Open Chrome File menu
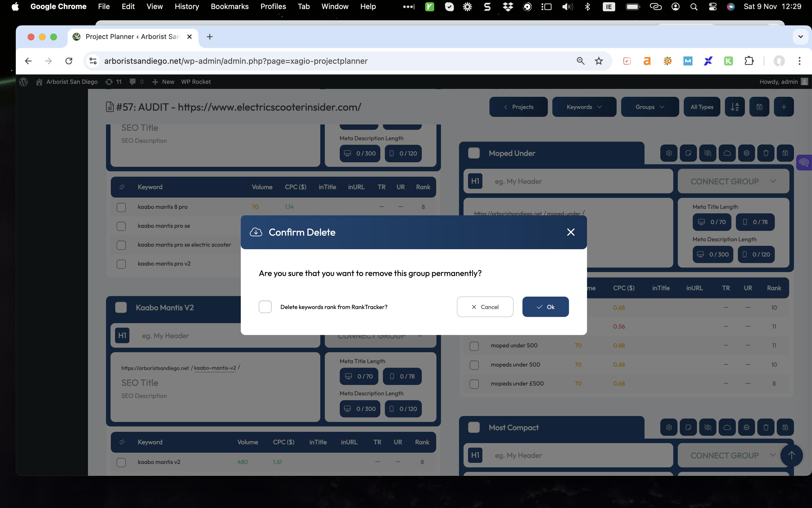This screenshot has width=812, height=508. (104, 6)
